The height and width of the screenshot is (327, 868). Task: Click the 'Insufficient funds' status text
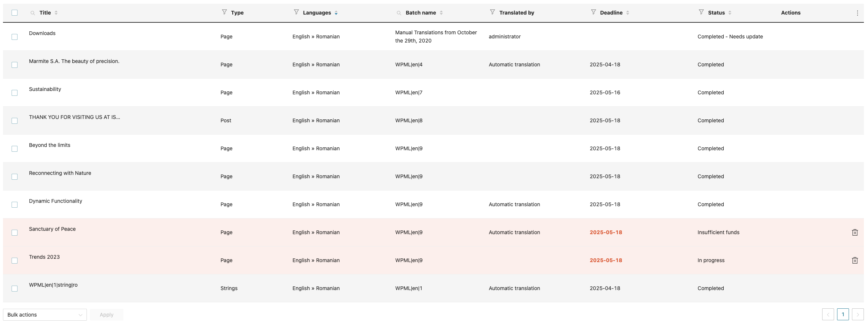pyautogui.click(x=718, y=232)
